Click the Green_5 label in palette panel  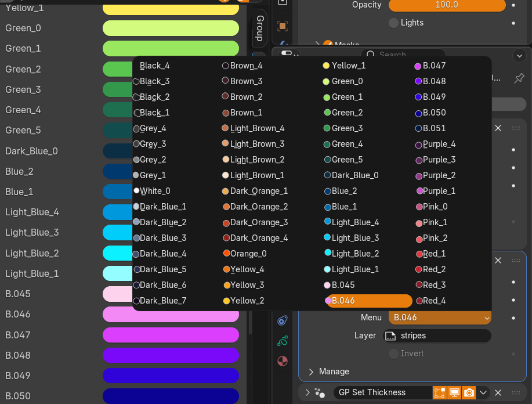coord(23,131)
